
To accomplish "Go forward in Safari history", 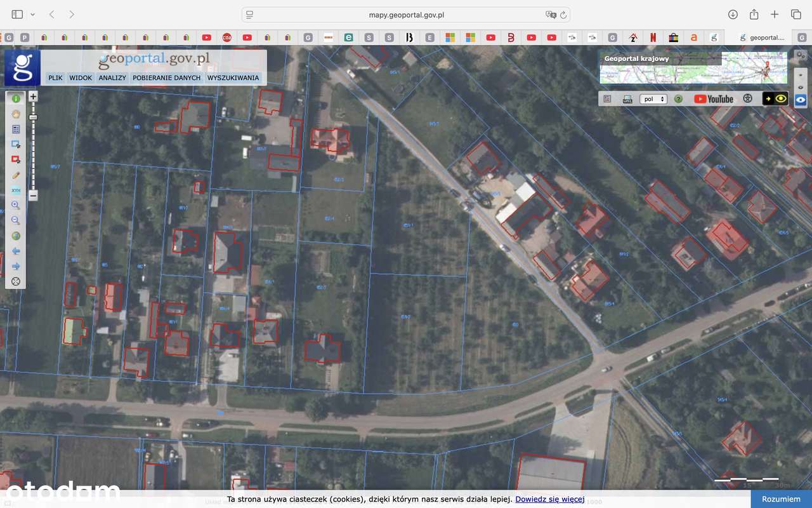I will point(72,14).
